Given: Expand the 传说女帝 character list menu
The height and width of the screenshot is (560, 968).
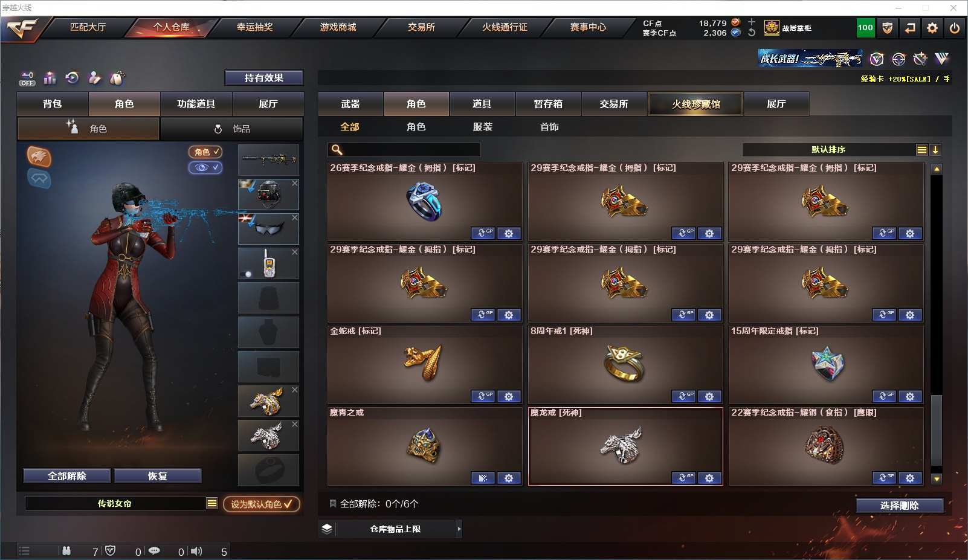Looking at the screenshot, I should [x=211, y=503].
